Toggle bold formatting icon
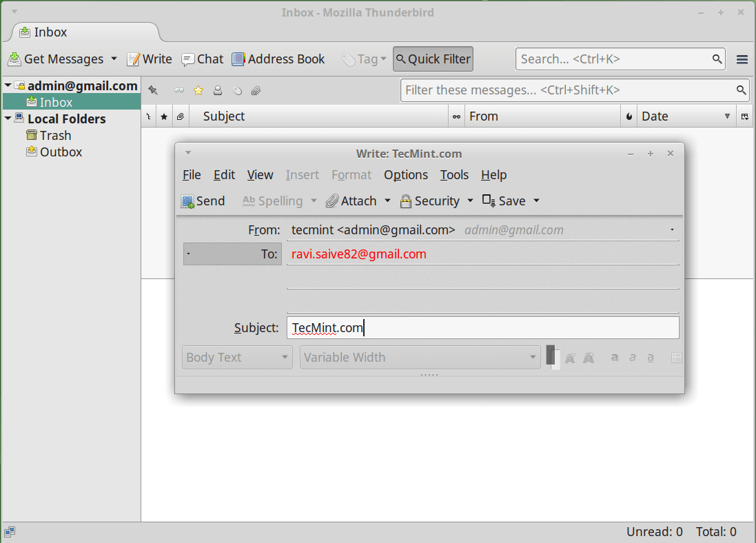 coord(614,358)
